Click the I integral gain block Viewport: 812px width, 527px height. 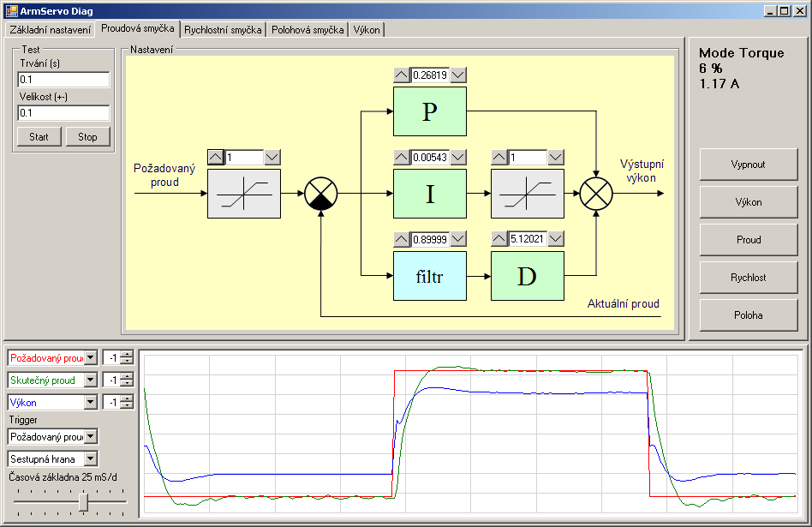pos(429,194)
